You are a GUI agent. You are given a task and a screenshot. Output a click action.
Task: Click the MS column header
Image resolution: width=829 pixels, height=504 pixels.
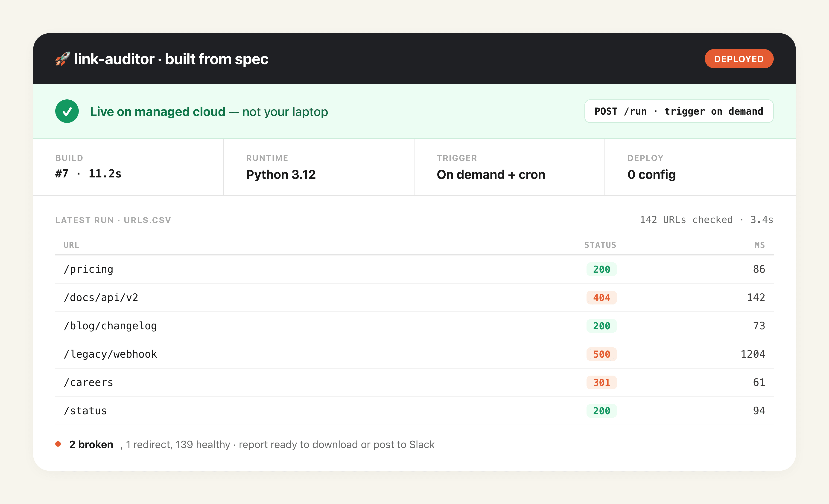pos(760,245)
